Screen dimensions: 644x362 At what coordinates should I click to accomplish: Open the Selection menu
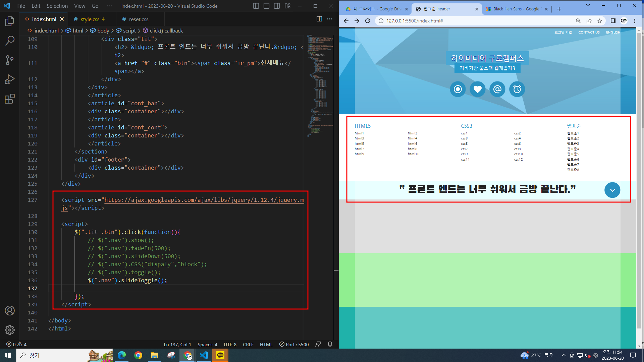[x=57, y=6]
